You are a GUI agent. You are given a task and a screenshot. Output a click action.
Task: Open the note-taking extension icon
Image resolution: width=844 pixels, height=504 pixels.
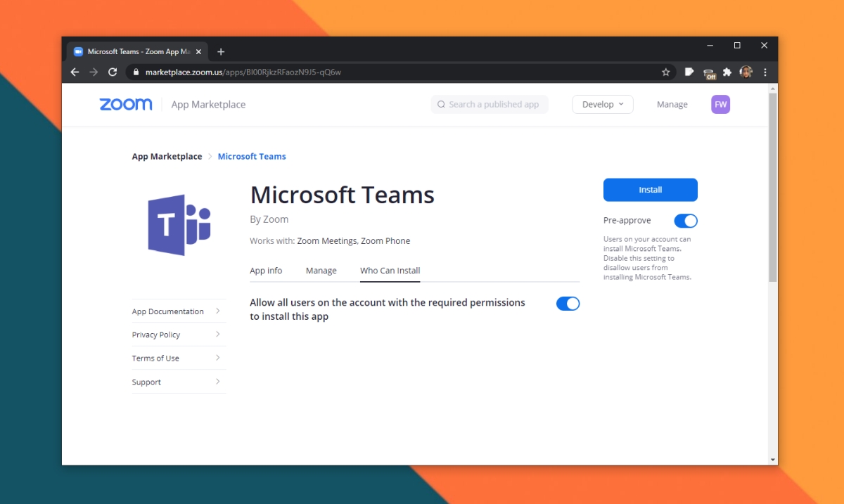coord(689,72)
